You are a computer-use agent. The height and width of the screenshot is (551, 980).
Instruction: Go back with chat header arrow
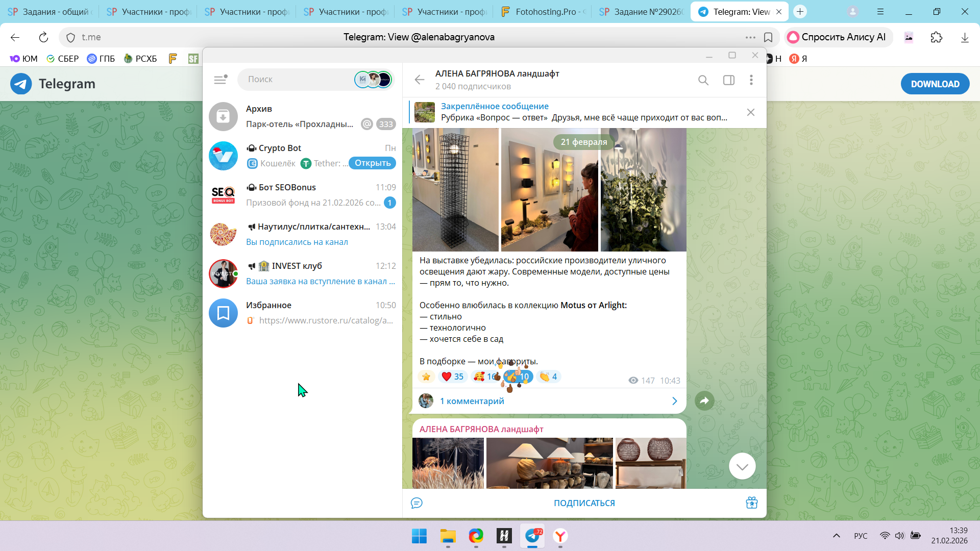click(420, 80)
